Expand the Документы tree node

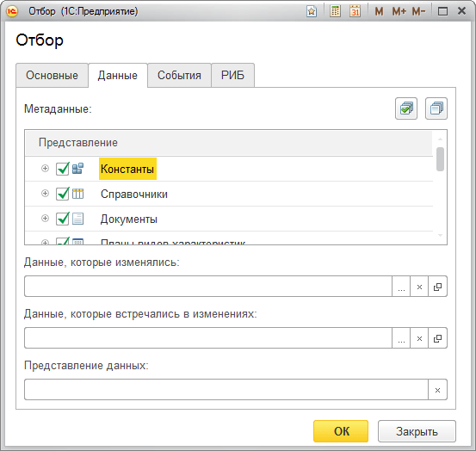point(45,218)
